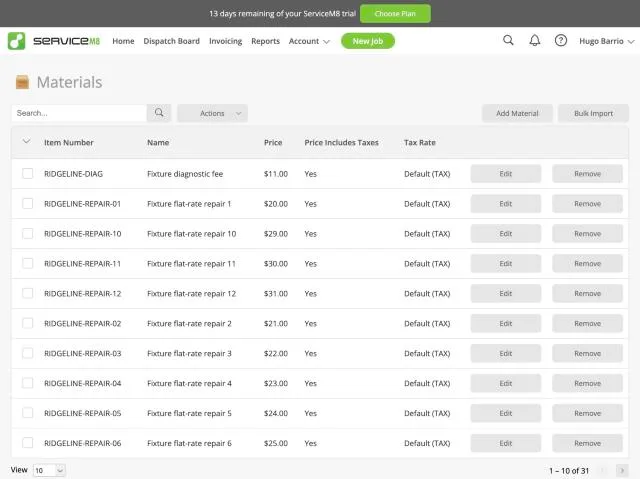Click Bulk Import
Image resolution: width=640 pixels, height=479 pixels.
pos(593,113)
